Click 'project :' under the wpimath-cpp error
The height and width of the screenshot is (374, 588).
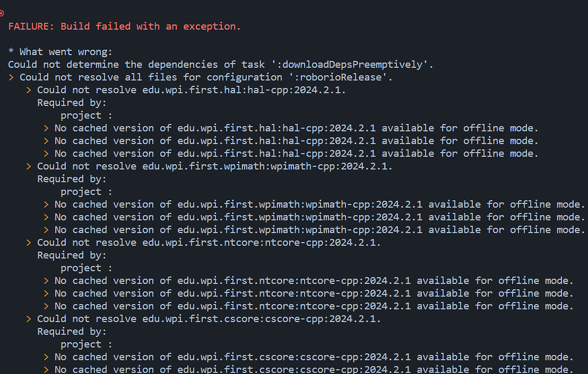tap(86, 192)
